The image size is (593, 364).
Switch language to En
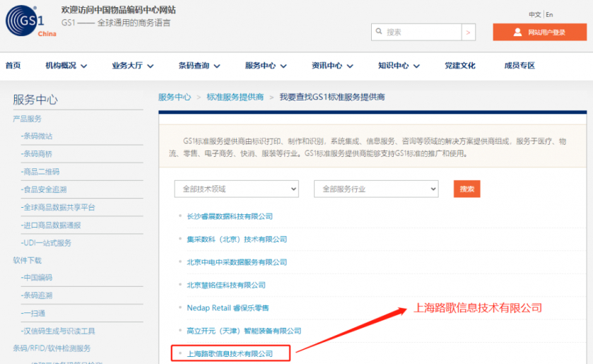point(549,15)
